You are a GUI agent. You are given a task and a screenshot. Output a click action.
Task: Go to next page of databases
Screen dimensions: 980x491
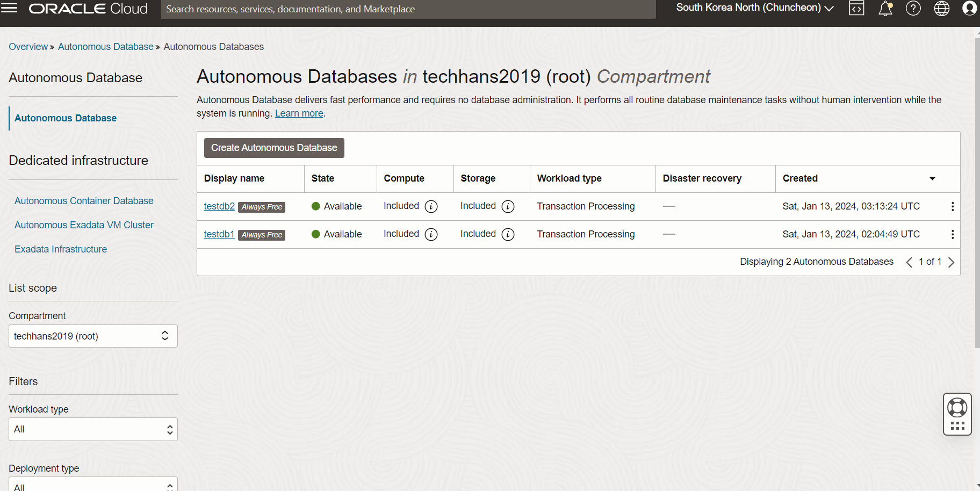[x=951, y=262]
